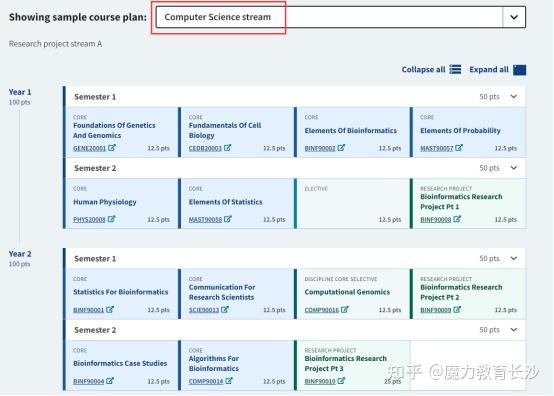Click external link icon on Computational Genomics card

(x=344, y=309)
